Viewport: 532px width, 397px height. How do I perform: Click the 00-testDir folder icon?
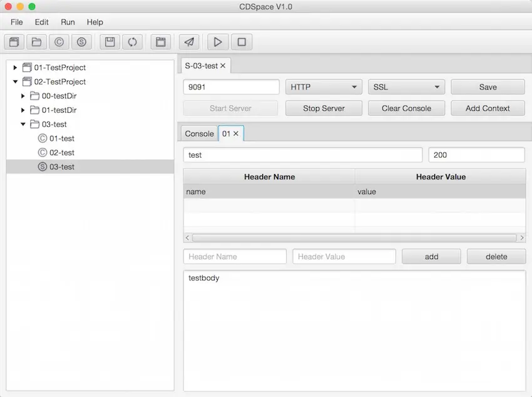coord(34,96)
